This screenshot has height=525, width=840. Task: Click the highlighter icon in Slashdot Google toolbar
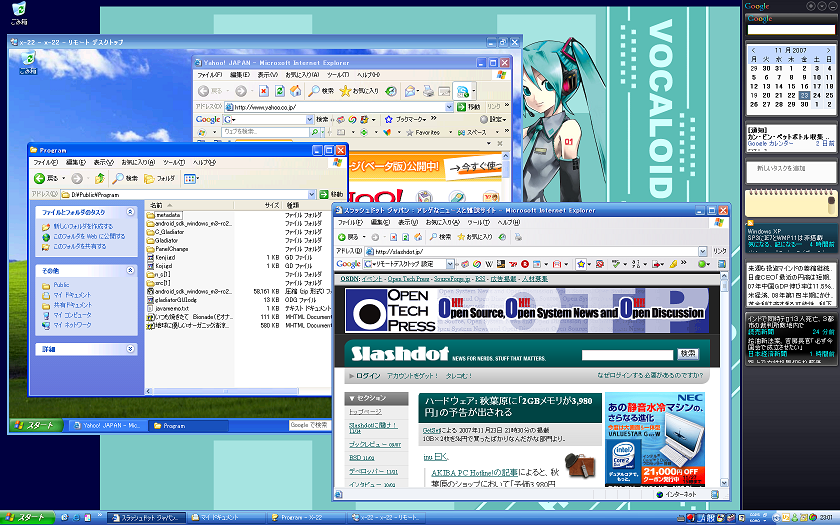(x=673, y=264)
